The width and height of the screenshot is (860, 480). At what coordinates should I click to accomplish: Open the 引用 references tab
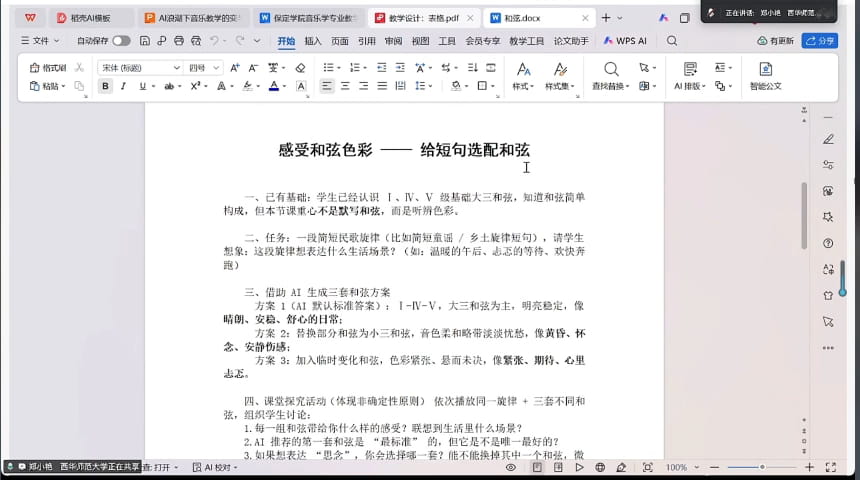pos(366,41)
